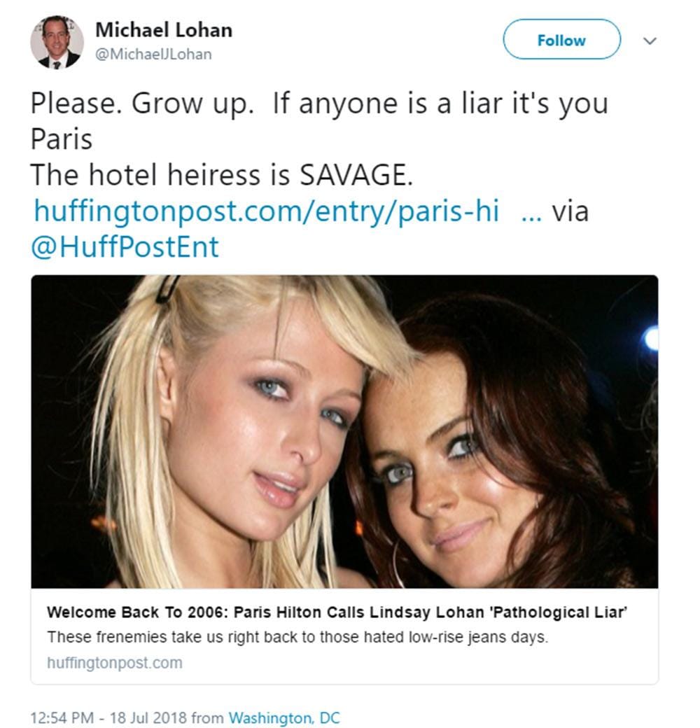Click the 'These frenemies' card description text

[x=297, y=638]
